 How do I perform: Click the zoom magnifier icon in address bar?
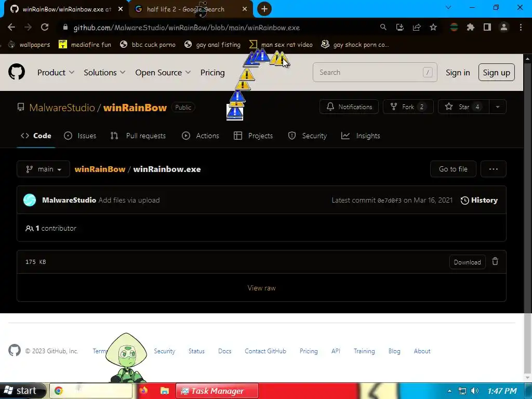(383, 27)
